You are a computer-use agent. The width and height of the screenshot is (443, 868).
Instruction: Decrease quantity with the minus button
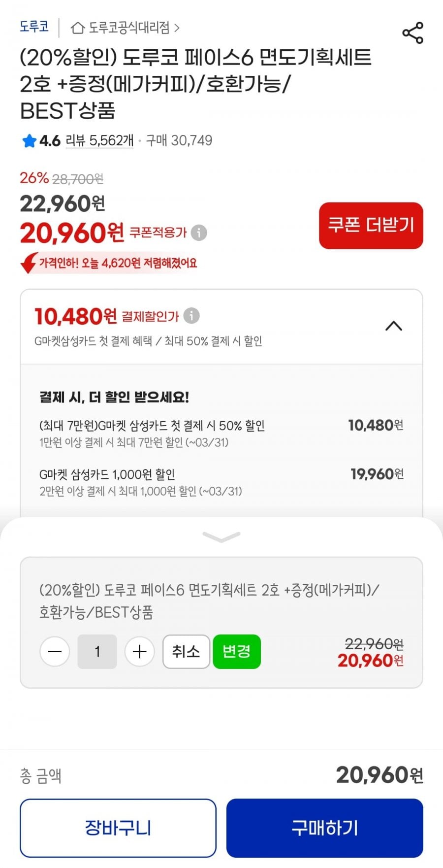pos(55,652)
